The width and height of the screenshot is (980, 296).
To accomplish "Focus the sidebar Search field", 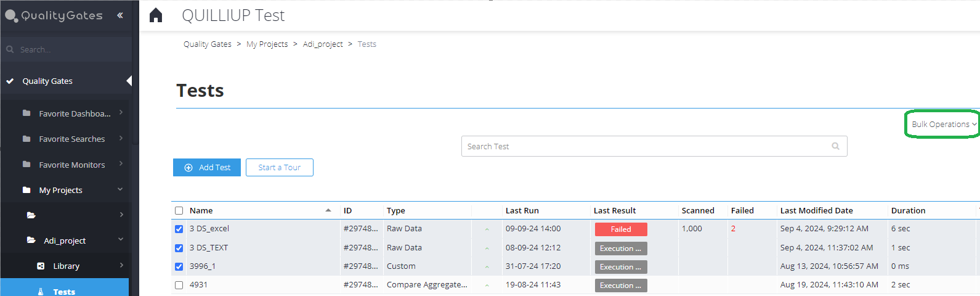I will [67, 49].
